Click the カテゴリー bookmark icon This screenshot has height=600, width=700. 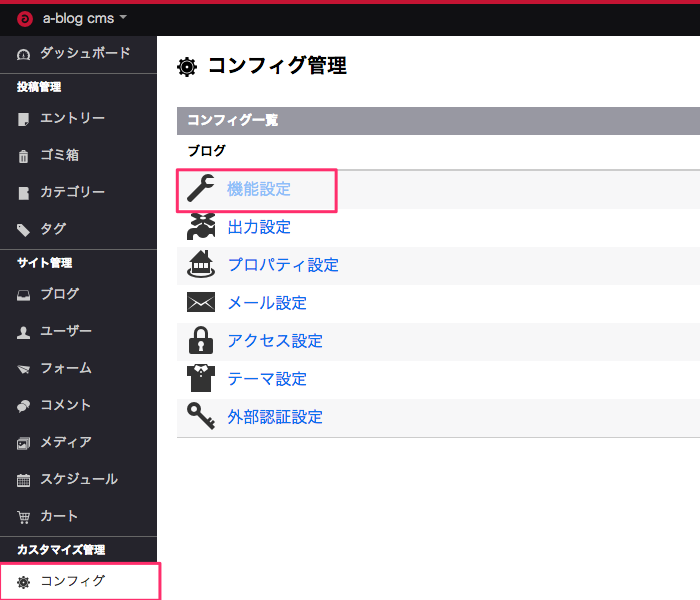23,193
